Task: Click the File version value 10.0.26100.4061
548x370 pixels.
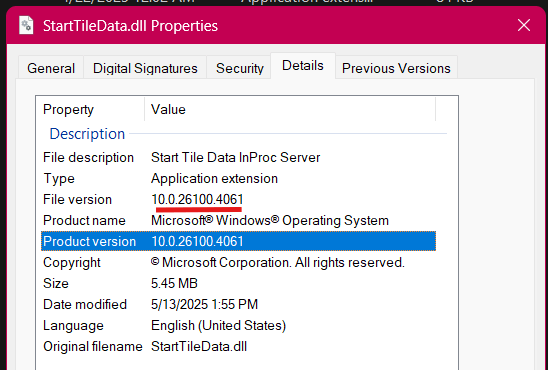Action: point(197,199)
